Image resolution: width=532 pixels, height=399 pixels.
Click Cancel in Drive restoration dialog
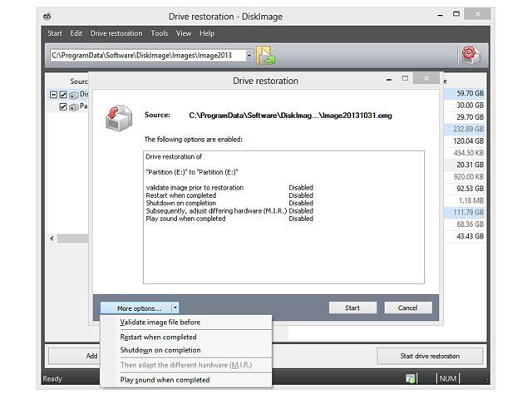407,308
